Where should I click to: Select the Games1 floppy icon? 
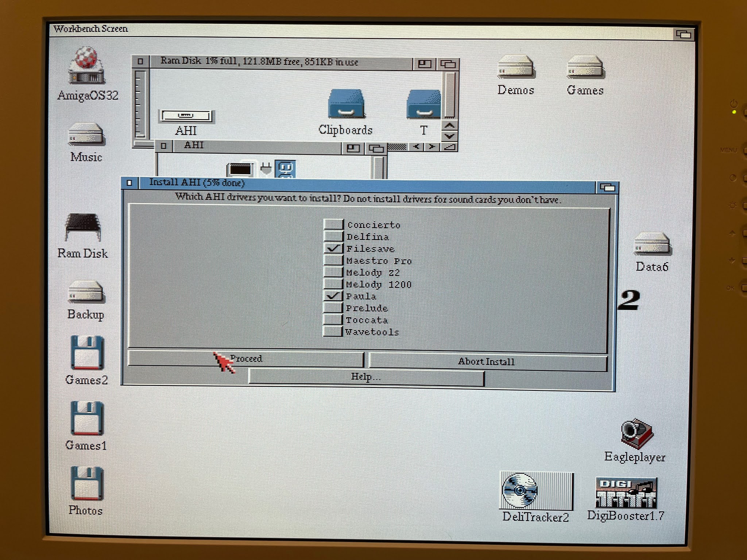click(x=87, y=418)
